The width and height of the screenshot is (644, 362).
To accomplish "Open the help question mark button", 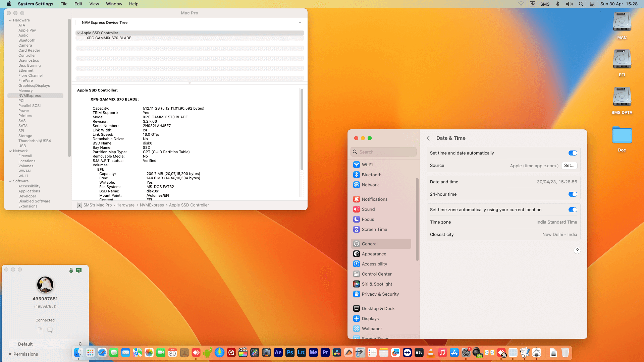I will (x=577, y=251).
